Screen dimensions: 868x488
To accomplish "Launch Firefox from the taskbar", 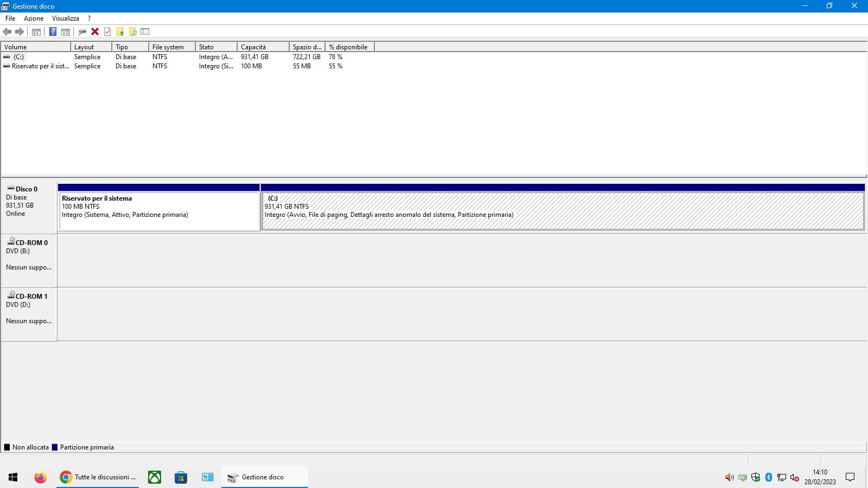I will point(40,477).
